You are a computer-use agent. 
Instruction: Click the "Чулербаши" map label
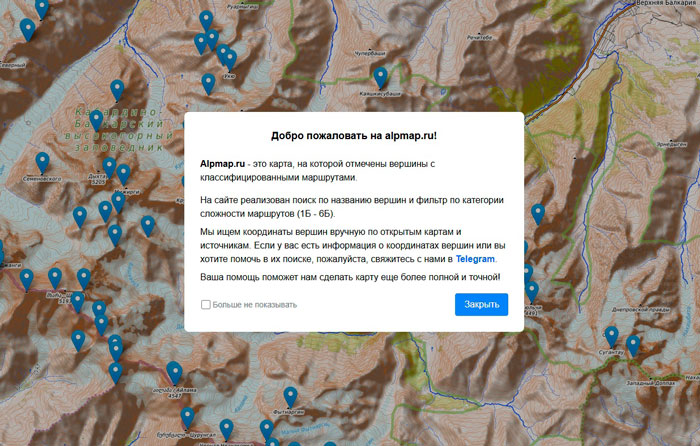coord(370,53)
